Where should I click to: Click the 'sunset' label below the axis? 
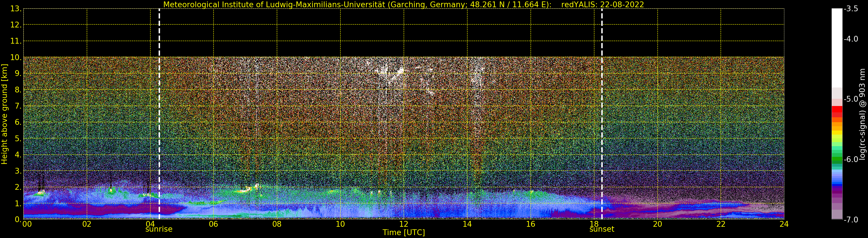tap(602, 229)
